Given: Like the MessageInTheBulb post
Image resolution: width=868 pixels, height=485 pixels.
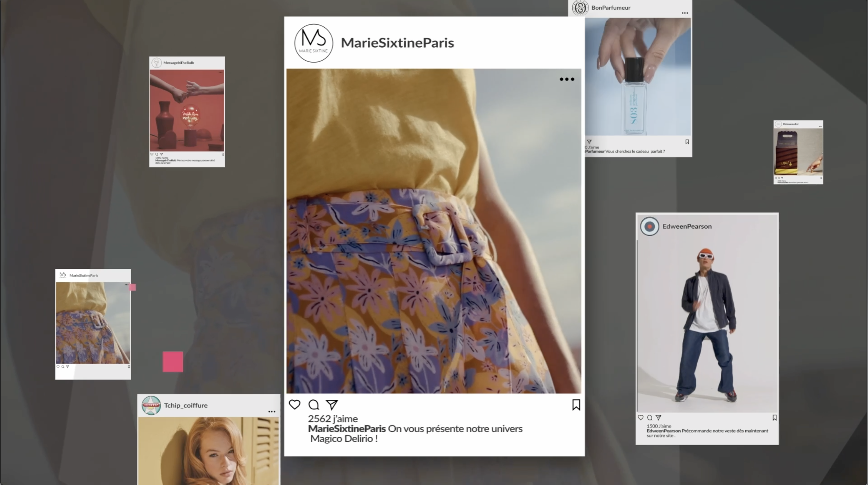Looking at the screenshot, I should (x=152, y=154).
